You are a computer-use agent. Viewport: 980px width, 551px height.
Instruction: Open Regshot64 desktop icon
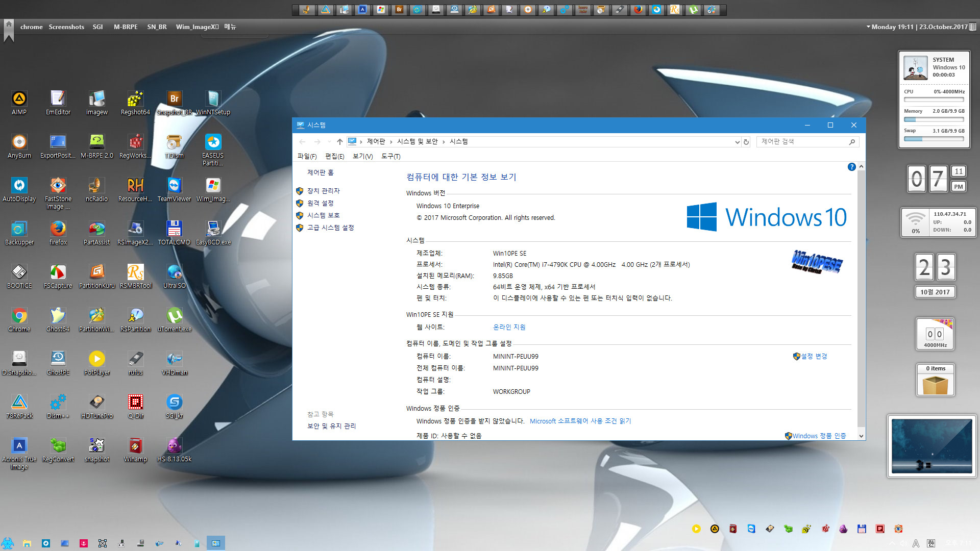[135, 102]
